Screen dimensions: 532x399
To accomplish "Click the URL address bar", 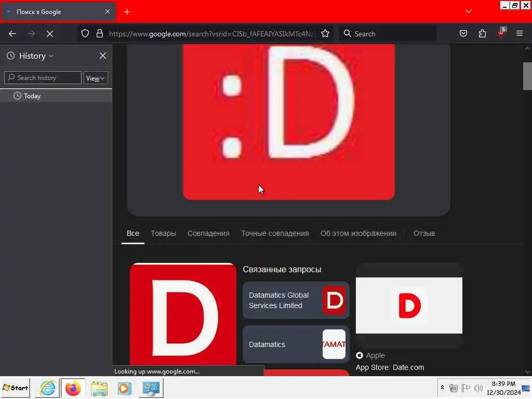I will (212, 34).
